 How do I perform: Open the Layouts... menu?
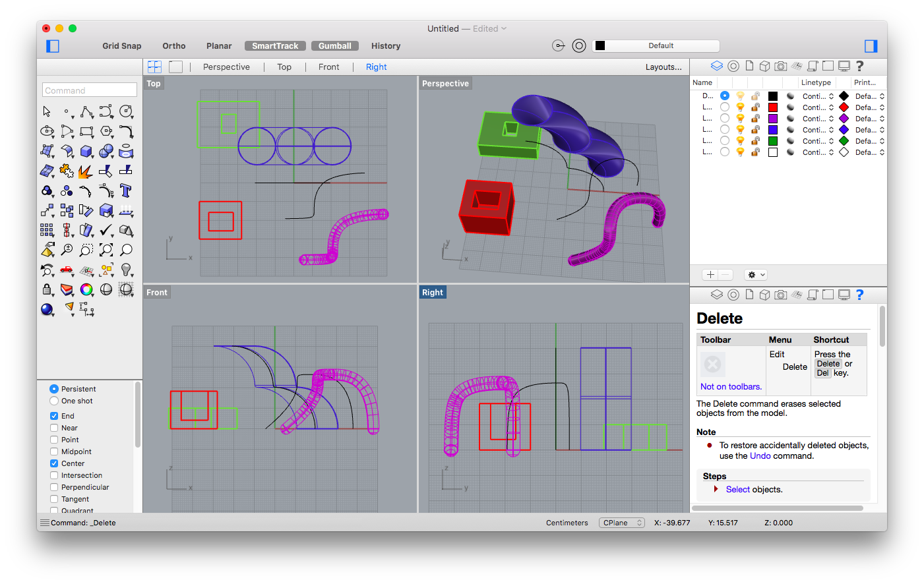tap(663, 67)
